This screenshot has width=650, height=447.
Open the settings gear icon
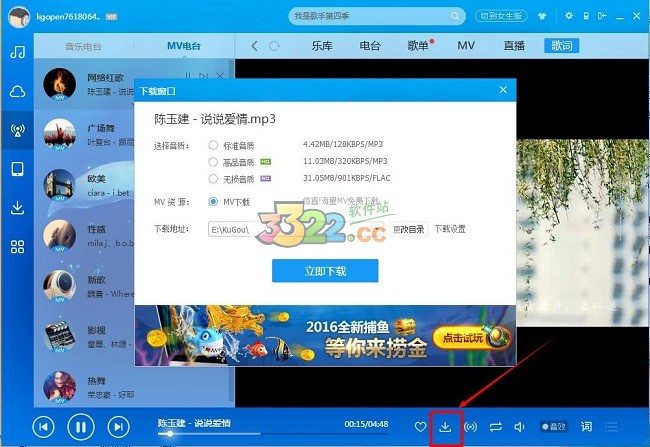click(x=569, y=16)
